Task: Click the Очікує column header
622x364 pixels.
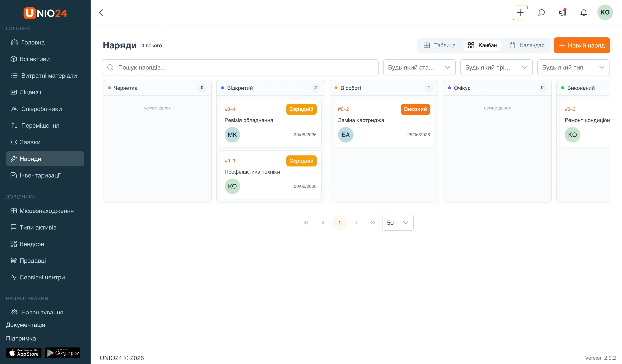Action: coord(497,88)
